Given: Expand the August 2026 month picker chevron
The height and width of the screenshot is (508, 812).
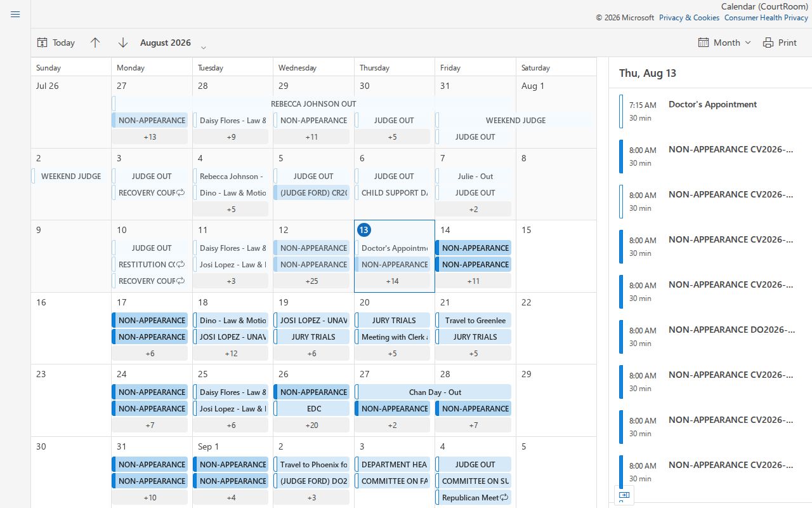Looking at the screenshot, I should click(203, 47).
